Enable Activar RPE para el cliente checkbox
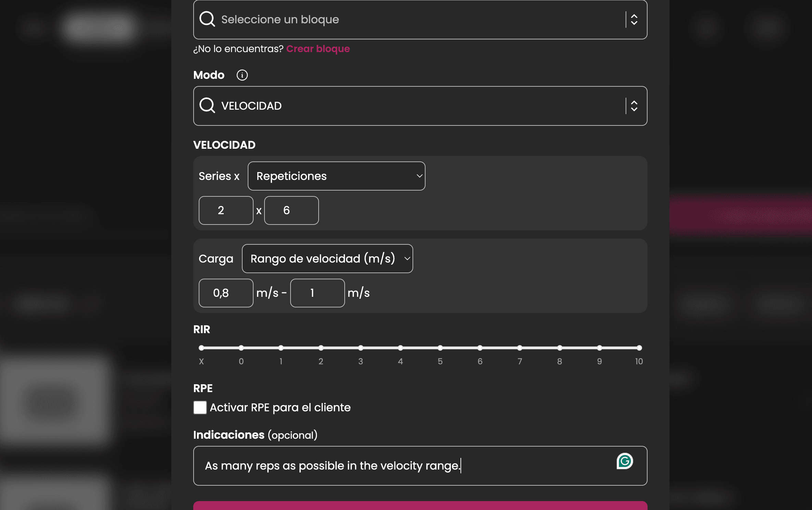Viewport: 812px width, 510px height. 200,408
